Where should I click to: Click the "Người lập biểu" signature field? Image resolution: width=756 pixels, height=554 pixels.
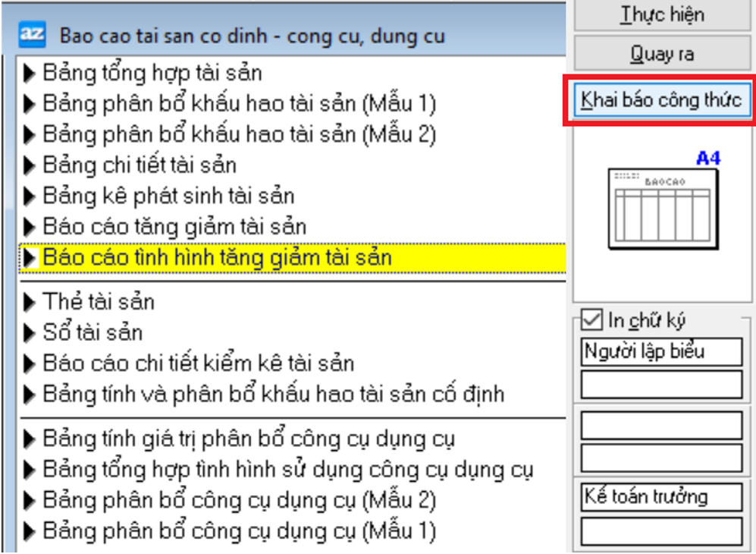661,352
